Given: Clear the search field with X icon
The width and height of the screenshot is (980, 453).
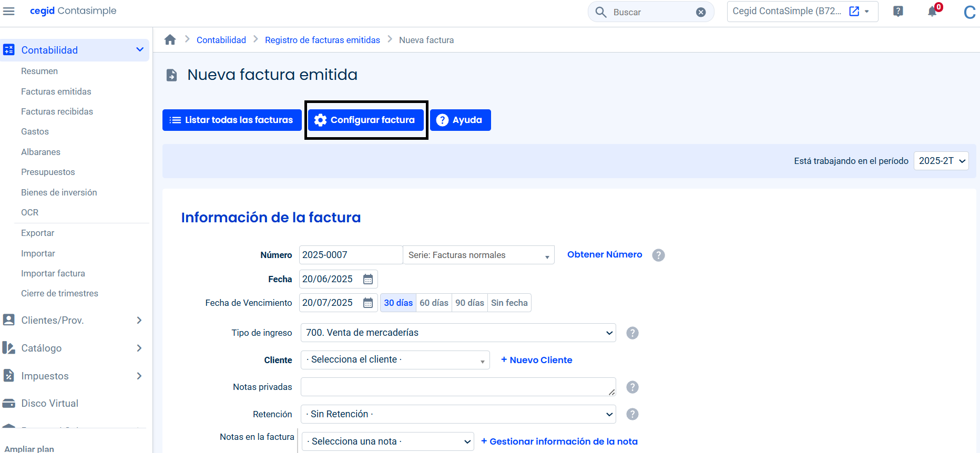Looking at the screenshot, I should pyautogui.click(x=701, y=12).
